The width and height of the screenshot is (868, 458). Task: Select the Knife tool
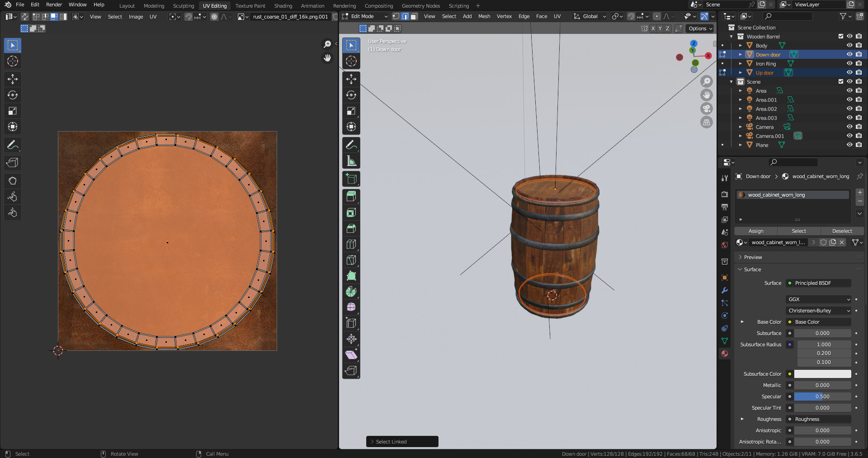coord(351,260)
